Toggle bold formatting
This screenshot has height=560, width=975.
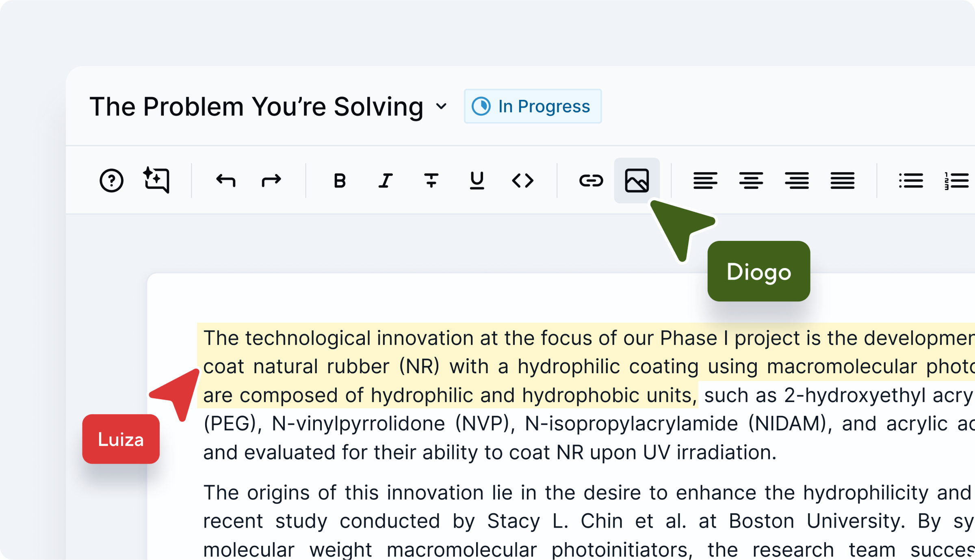pyautogui.click(x=340, y=180)
